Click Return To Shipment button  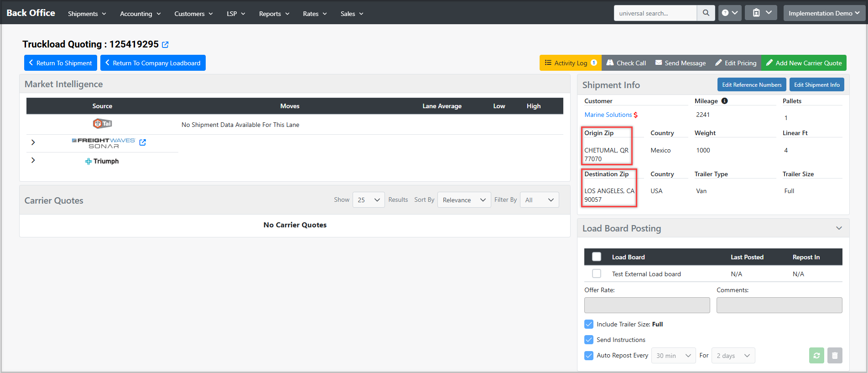click(x=60, y=63)
